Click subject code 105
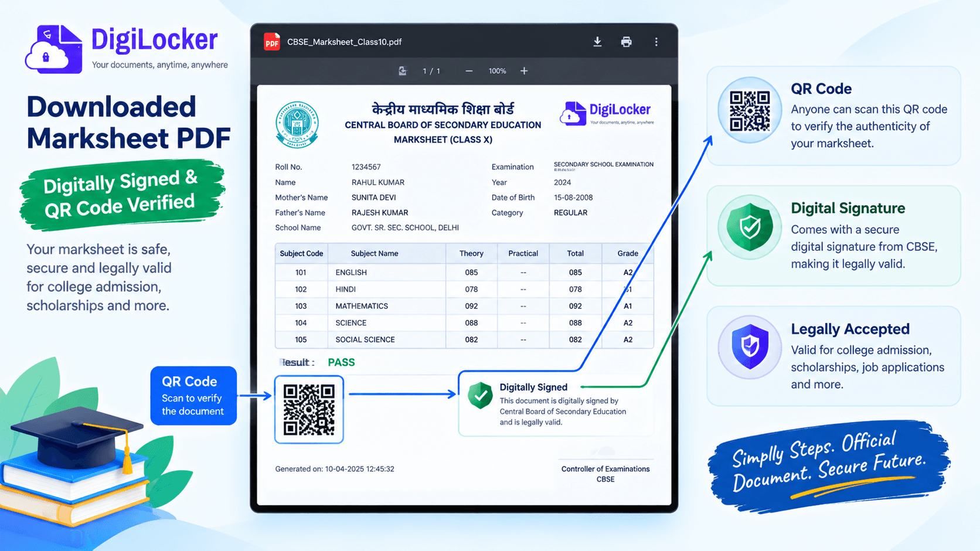Viewport: 980px width, 551px height. 301,339
